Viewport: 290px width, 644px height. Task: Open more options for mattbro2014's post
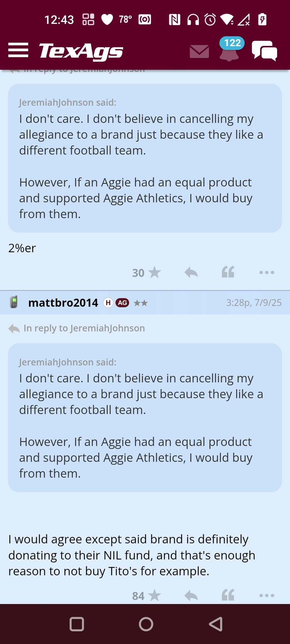point(267,596)
